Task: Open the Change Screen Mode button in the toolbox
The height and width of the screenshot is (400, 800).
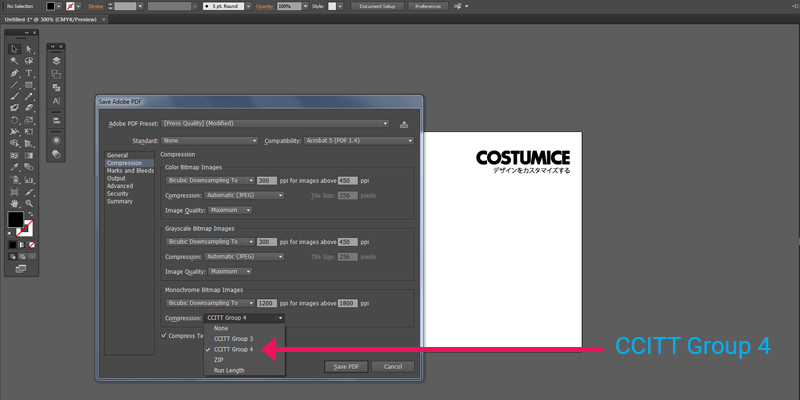Action: click(x=21, y=268)
